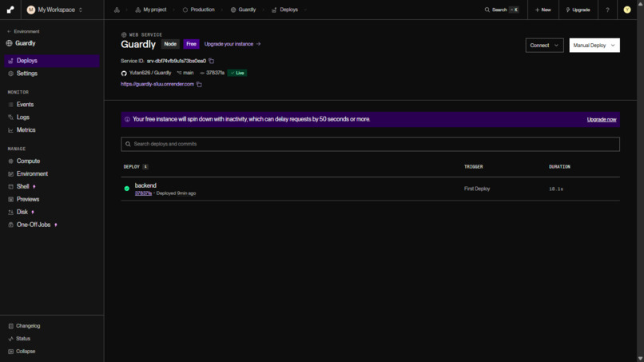644x362 pixels.
Task: Open the Status link
Action: (19, 339)
